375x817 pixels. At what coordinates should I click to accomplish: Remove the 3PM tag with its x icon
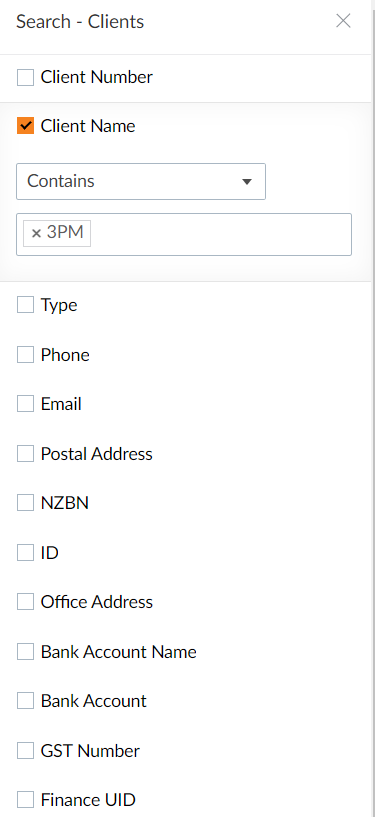36,233
